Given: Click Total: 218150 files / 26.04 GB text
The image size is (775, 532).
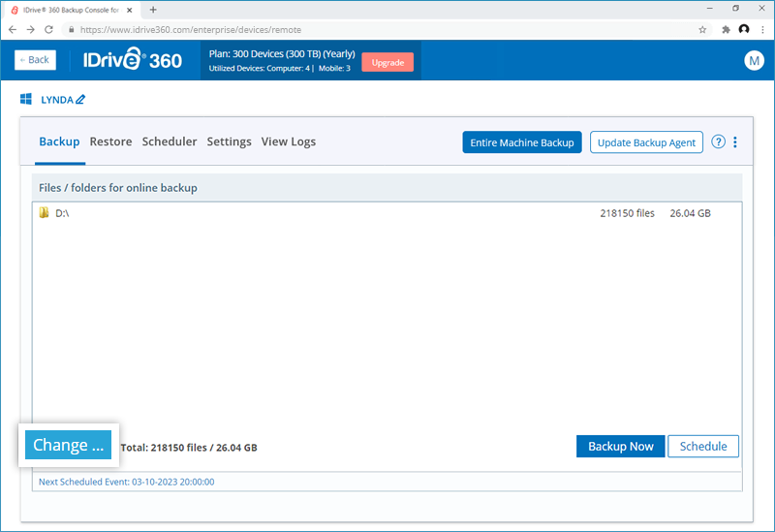Looking at the screenshot, I should point(189,448).
